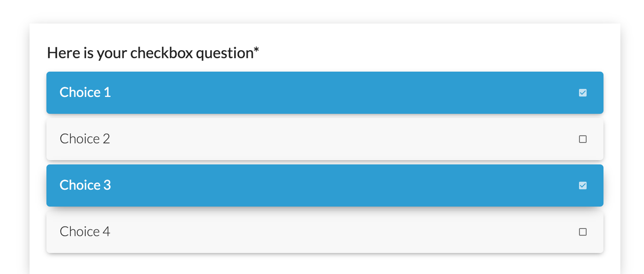Click the checkmark icon on Choice 1

pos(583,92)
